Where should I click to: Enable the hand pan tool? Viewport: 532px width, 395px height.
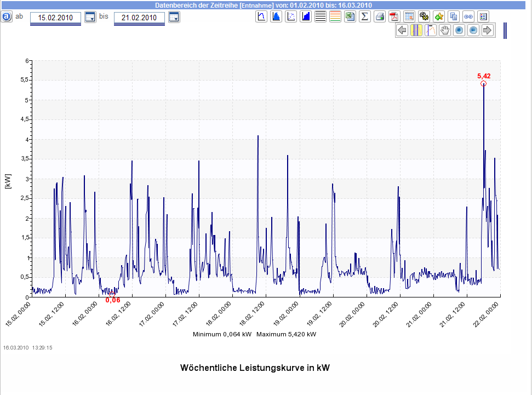(445, 31)
